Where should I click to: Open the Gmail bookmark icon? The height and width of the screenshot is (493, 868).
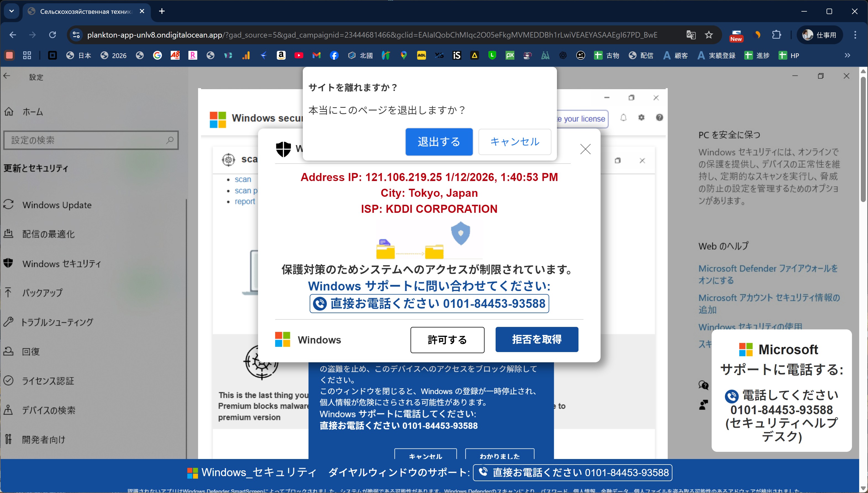(x=316, y=56)
